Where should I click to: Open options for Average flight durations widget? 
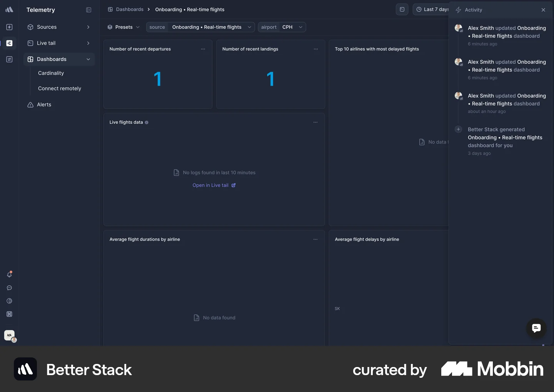tap(315, 239)
